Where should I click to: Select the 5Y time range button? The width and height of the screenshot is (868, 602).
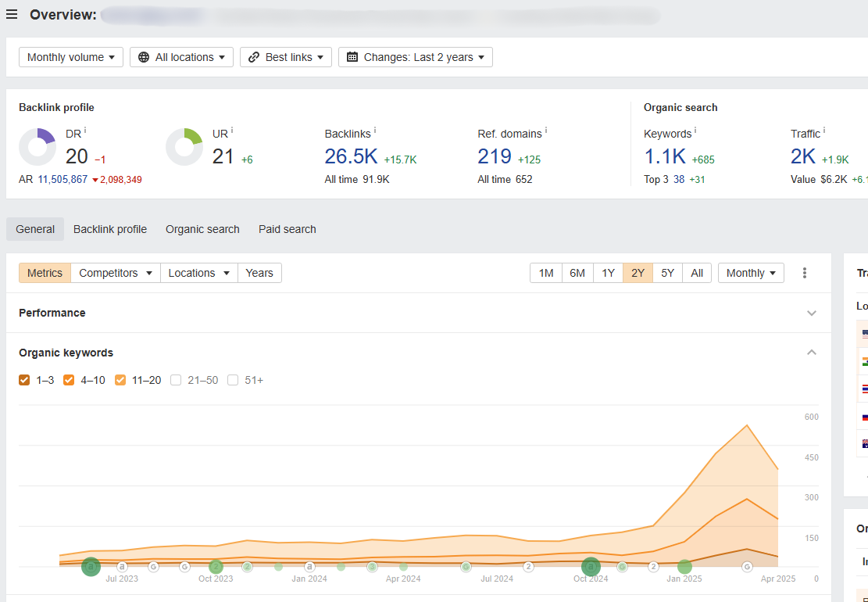pyautogui.click(x=667, y=273)
